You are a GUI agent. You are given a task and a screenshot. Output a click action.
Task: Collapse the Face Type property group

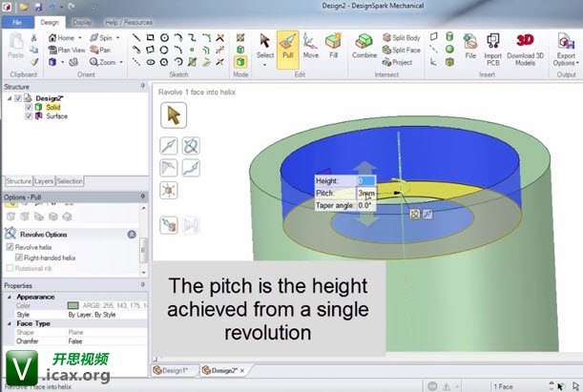pos(10,323)
